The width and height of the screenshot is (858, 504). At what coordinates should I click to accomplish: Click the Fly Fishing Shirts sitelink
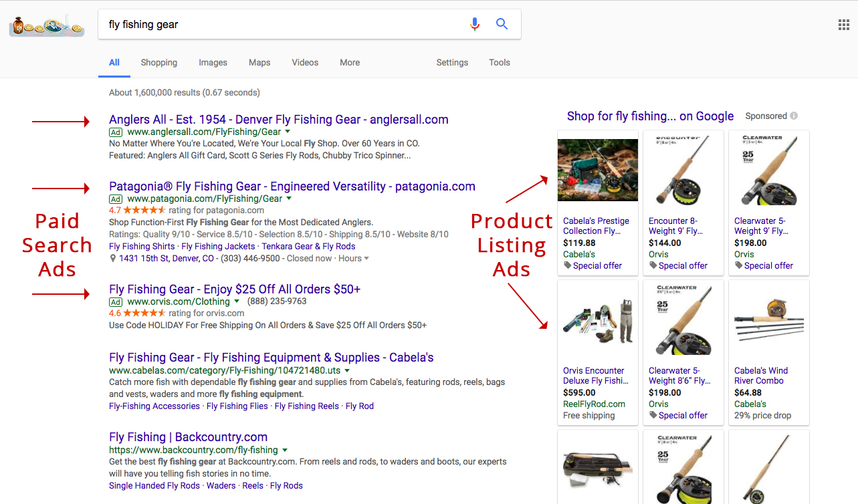coord(142,247)
